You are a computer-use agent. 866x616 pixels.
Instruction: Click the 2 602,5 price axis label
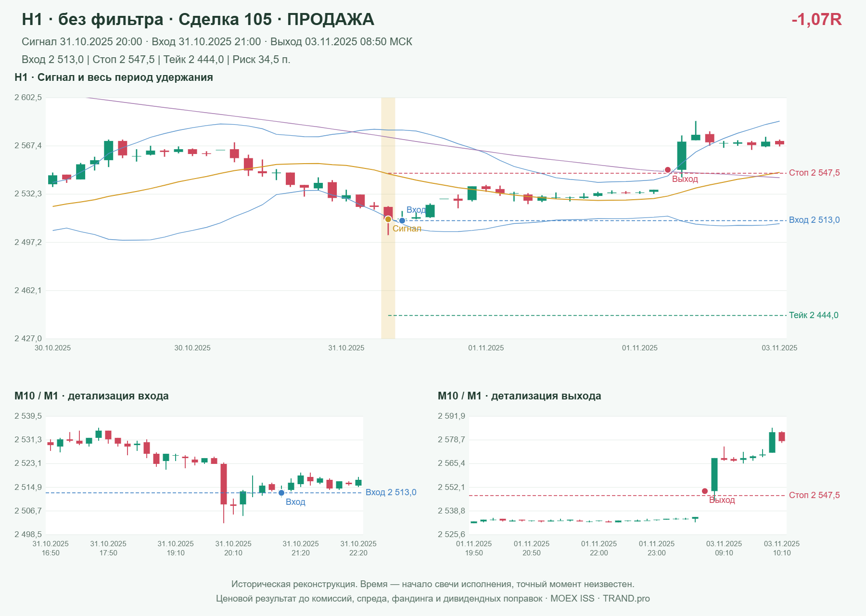pyautogui.click(x=28, y=98)
